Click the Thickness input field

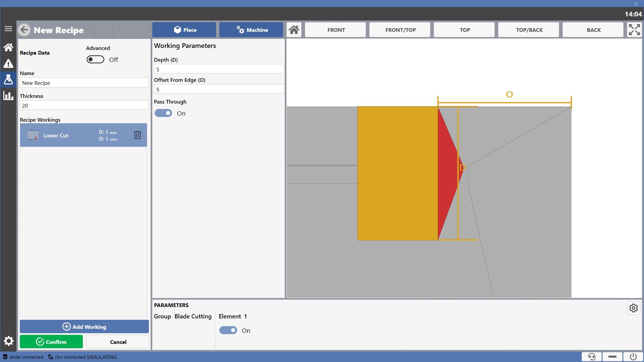[84, 105]
